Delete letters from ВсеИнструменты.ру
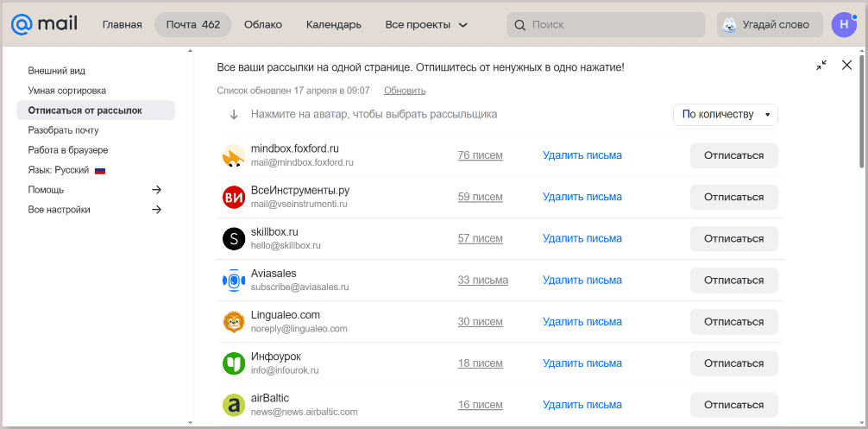Viewport: 868px width, 429px height. [x=582, y=197]
